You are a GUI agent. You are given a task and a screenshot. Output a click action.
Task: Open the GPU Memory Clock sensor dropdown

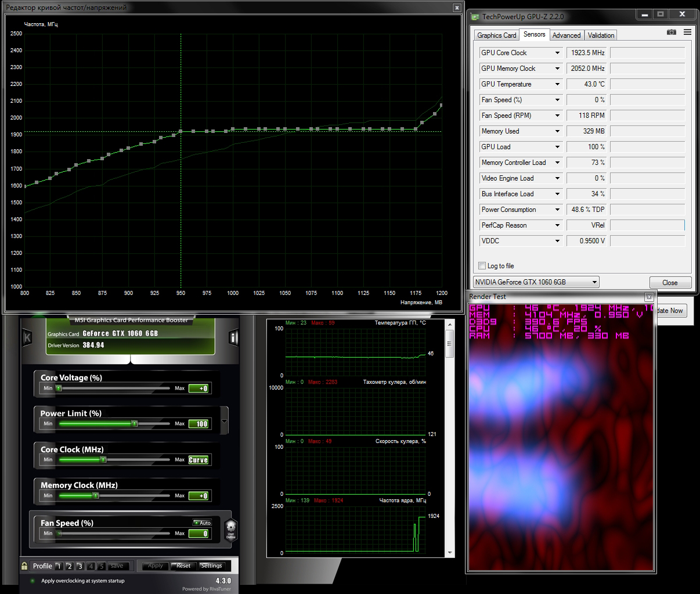click(x=557, y=69)
